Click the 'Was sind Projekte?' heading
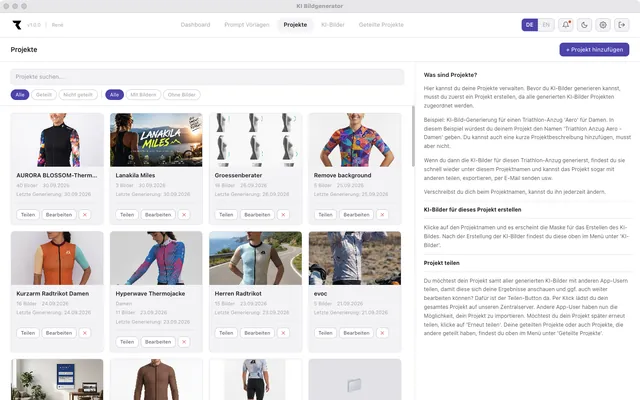 point(450,75)
